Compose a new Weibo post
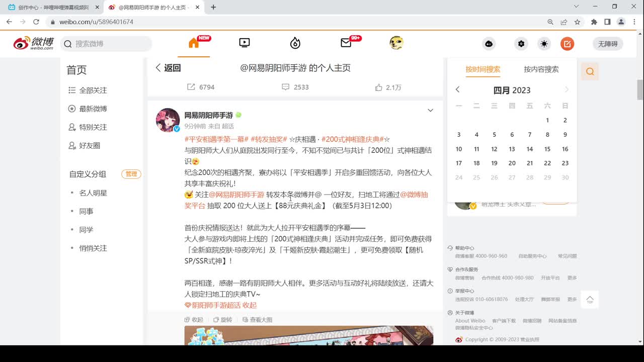Screen dimensions: 644x362 (x=567, y=44)
